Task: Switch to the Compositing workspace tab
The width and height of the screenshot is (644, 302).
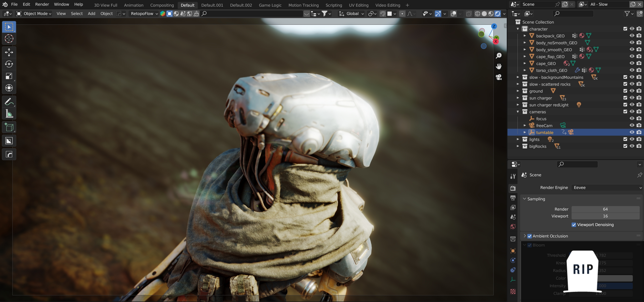Action: [x=162, y=5]
